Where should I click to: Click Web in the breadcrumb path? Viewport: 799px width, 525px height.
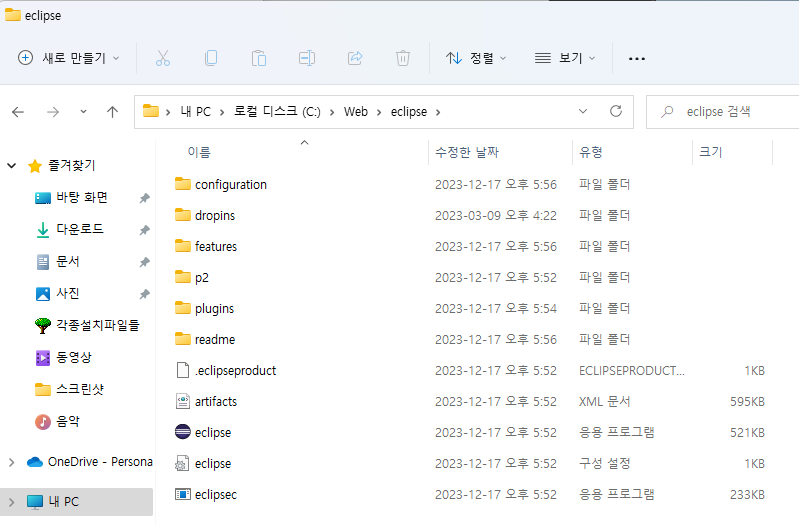[x=356, y=112]
